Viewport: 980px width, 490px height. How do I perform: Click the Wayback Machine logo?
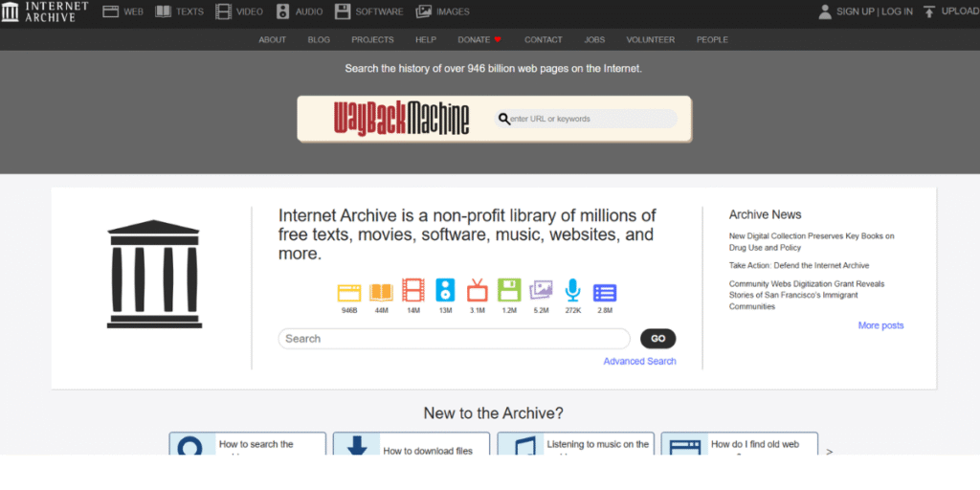click(x=401, y=119)
